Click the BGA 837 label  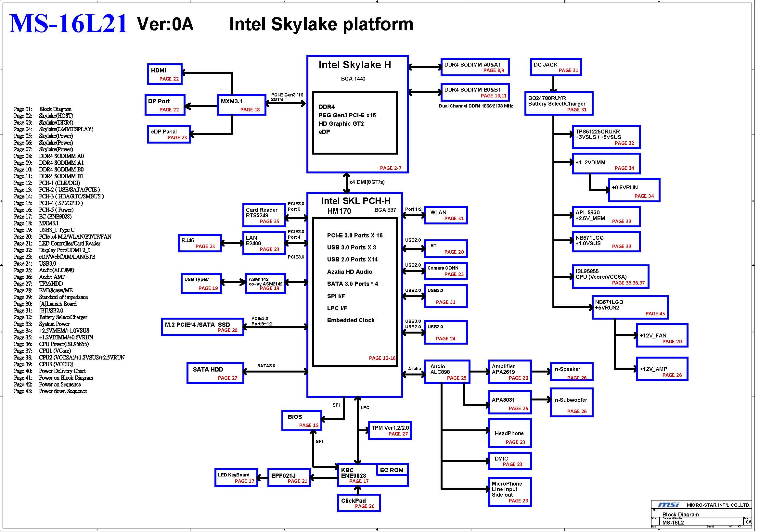(x=385, y=210)
